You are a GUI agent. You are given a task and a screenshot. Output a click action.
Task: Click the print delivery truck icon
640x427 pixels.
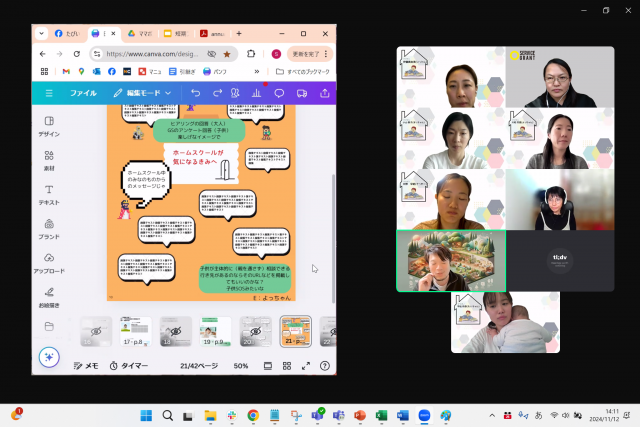pyautogui.click(x=302, y=93)
